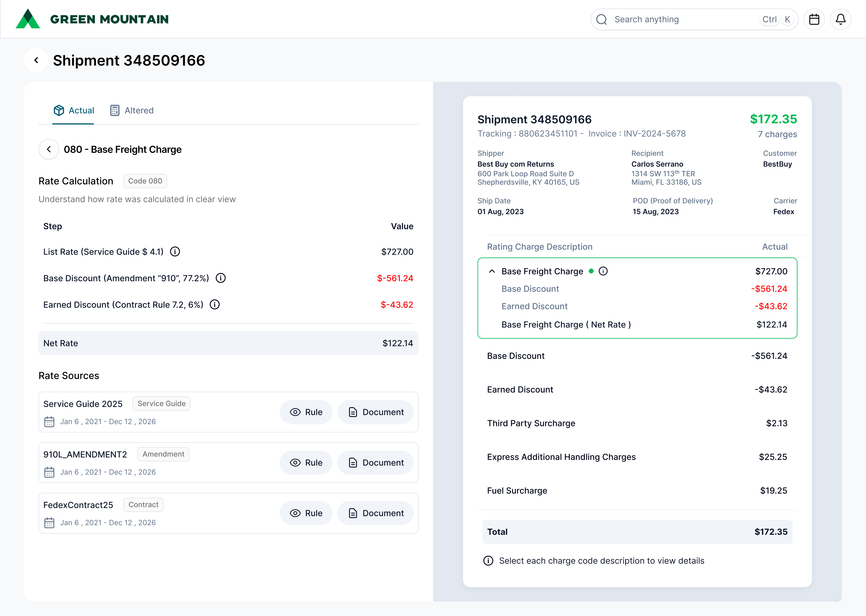Click the Total row in charges list

[x=637, y=532]
